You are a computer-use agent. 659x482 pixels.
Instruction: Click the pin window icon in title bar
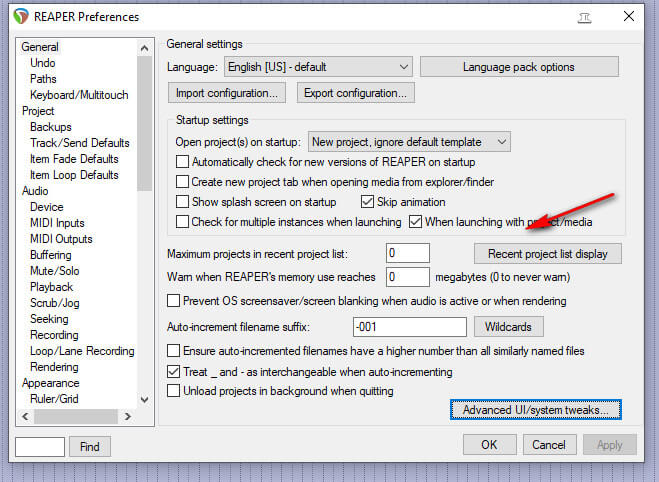584,18
